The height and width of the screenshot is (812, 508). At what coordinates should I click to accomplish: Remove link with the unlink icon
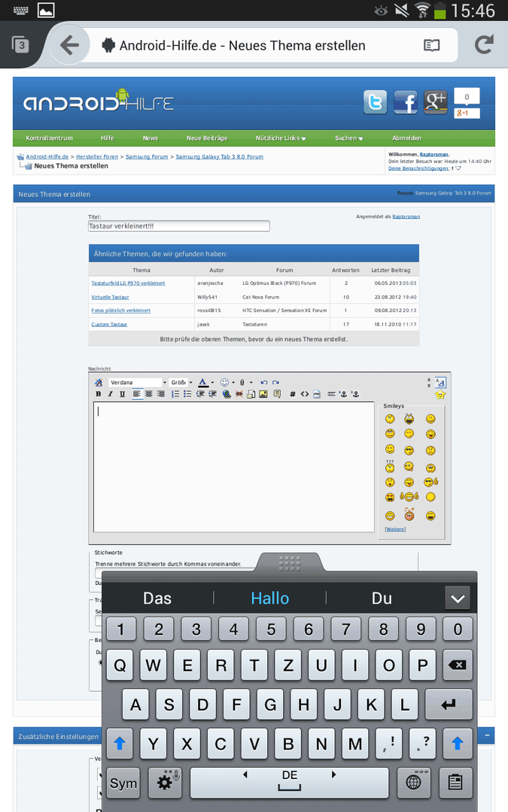pyautogui.click(x=239, y=394)
